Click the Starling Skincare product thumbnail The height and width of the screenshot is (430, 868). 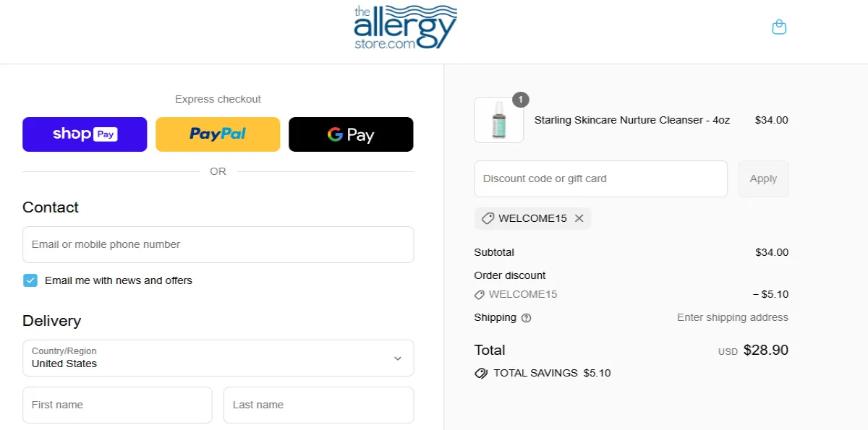(x=498, y=120)
